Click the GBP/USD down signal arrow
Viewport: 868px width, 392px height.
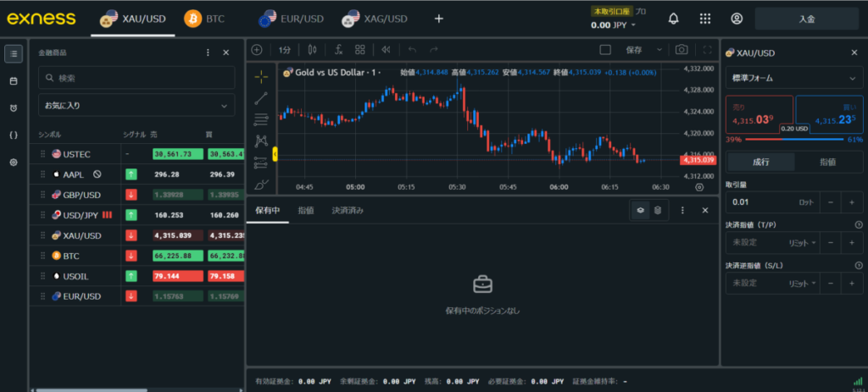point(131,195)
